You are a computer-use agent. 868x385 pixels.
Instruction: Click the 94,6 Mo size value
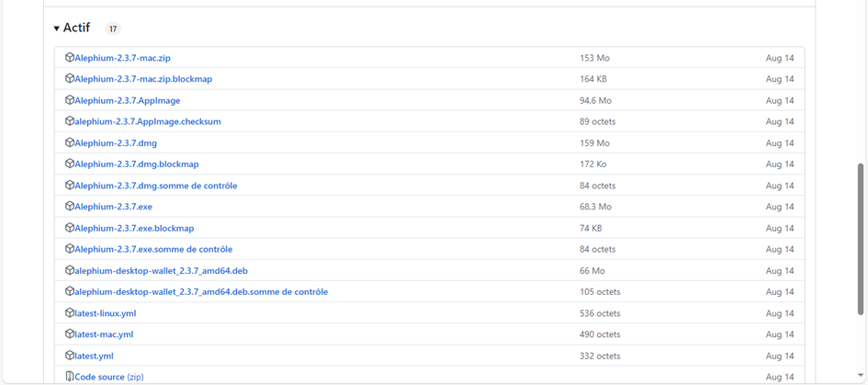[x=595, y=101]
